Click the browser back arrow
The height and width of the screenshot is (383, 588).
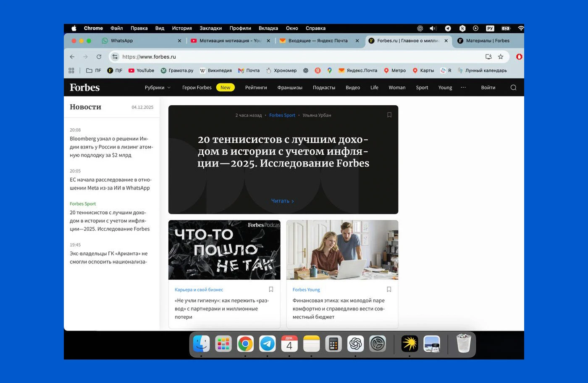pyautogui.click(x=72, y=57)
